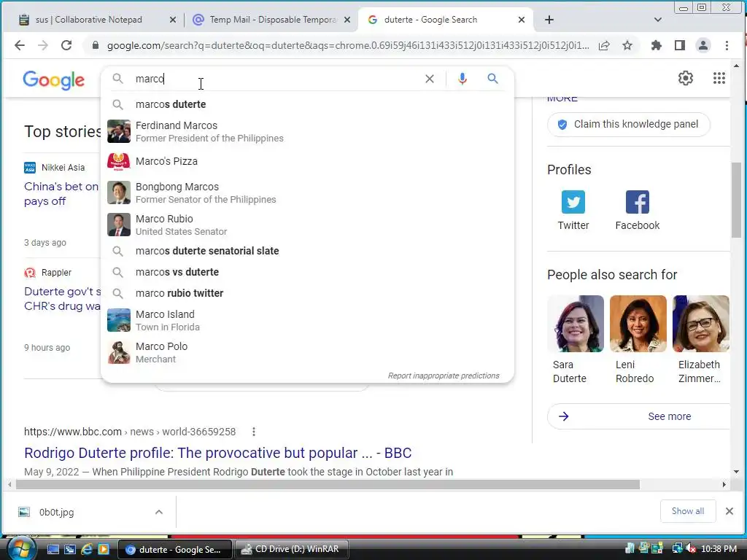Viewport: 747px width, 560px height.
Task: Go back using the browser back arrow
Action: pos(20,45)
